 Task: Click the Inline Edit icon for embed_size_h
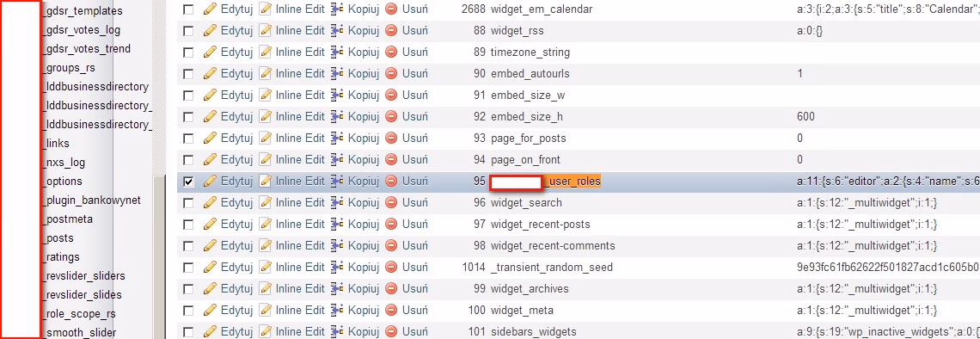coord(266,116)
